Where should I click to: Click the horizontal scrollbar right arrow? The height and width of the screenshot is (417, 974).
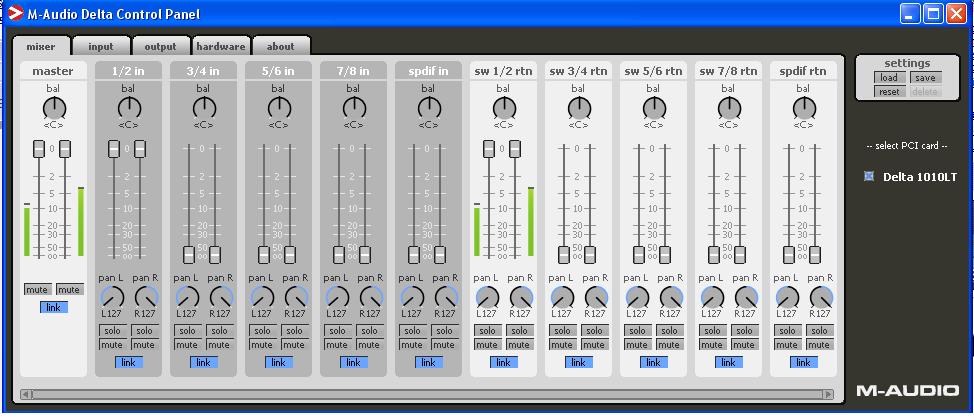tap(827, 394)
